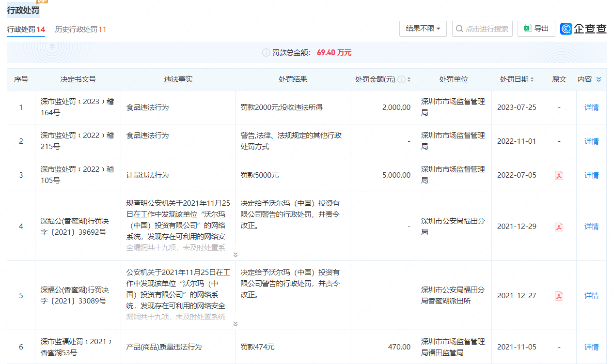Expand full violation text in row 4
This screenshot has height=364, width=613.
coord(236,255)
